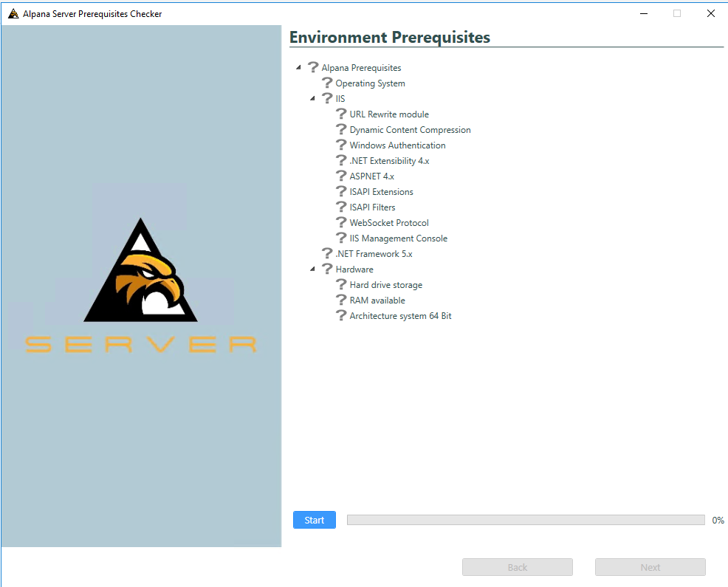Click the question mark icon beside Hardware
Image resolution: width=728 pixels, height=587 pixels.
coord(327,269)
